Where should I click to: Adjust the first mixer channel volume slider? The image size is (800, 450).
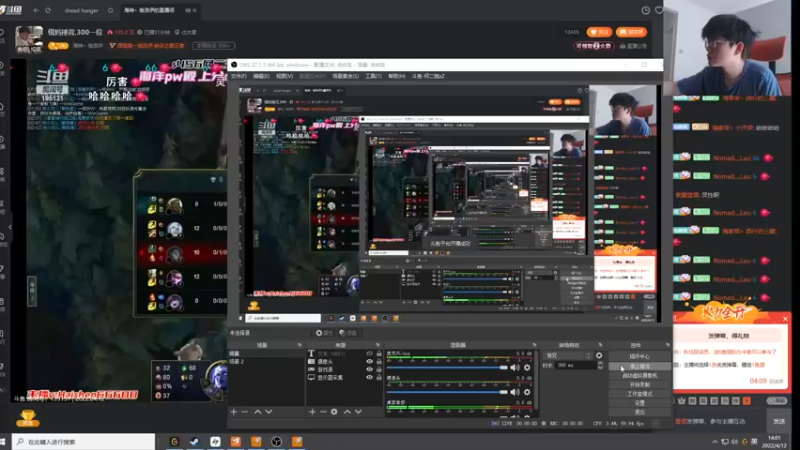[x=447, y=367]
